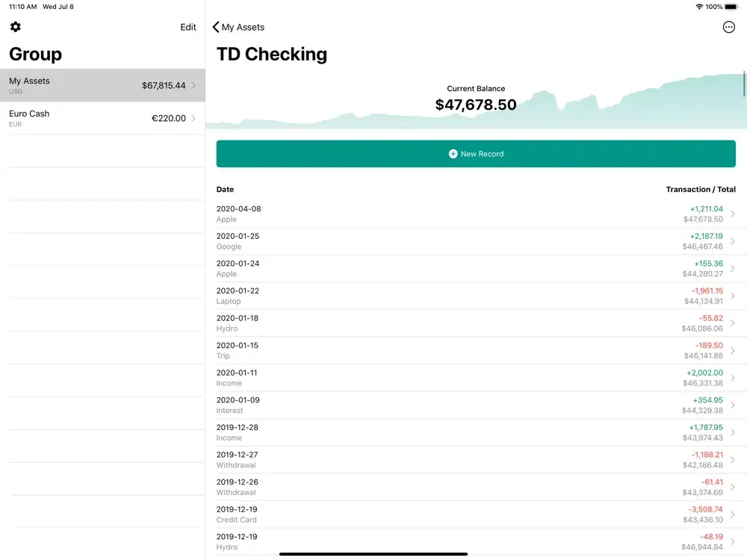Tap the $47,678.50 current balance
This screenshot has width=747, height=560.
point(476,105)
